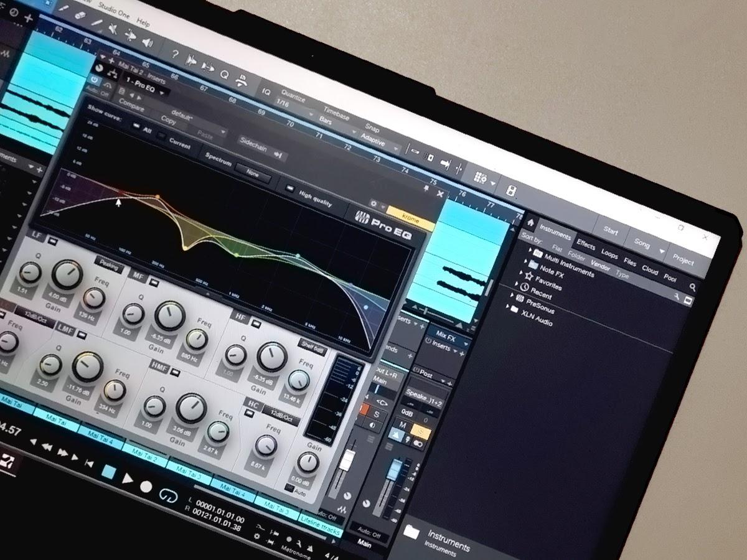Image resolution: width=747 pixels, height=560 pixels.
Task: Toggle the LF band enable button
Action: coord(54,240)
